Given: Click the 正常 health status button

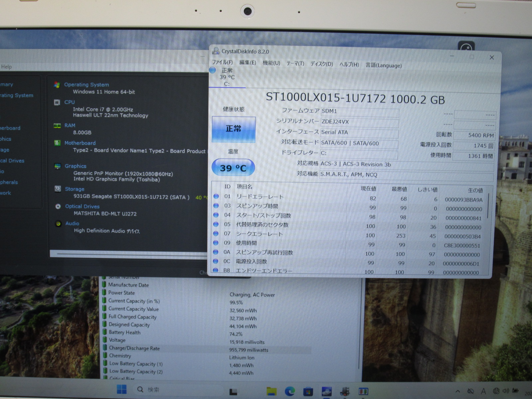Looking at the screenshot, I should click(233, 129).
